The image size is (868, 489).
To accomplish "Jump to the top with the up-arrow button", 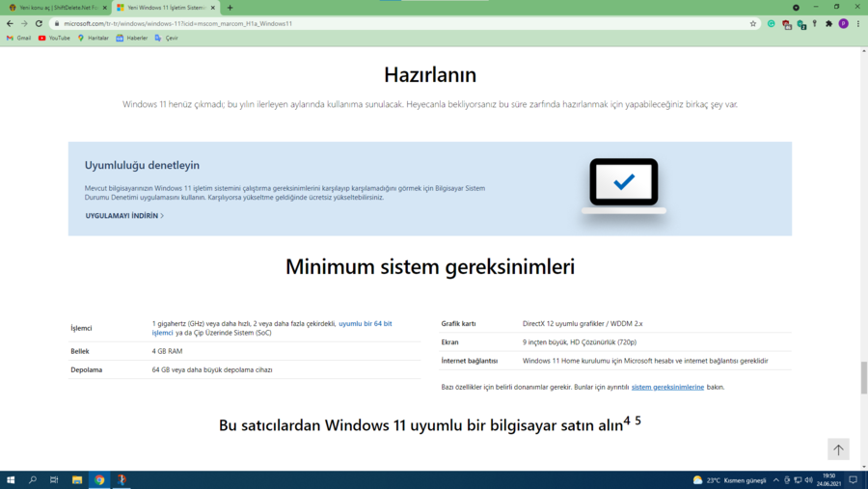I will tap(838, 449).
